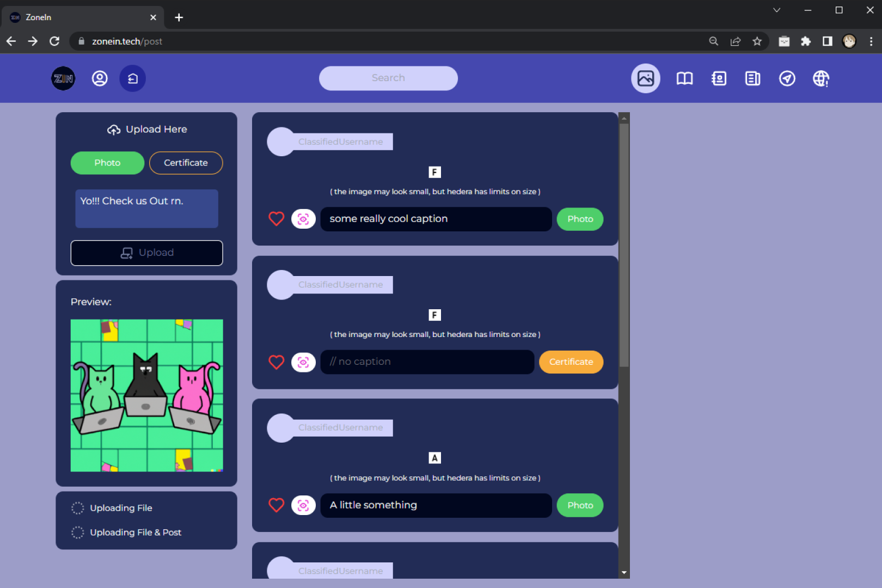Click the Upload button
Screen dimensions: 882x588
146,253
